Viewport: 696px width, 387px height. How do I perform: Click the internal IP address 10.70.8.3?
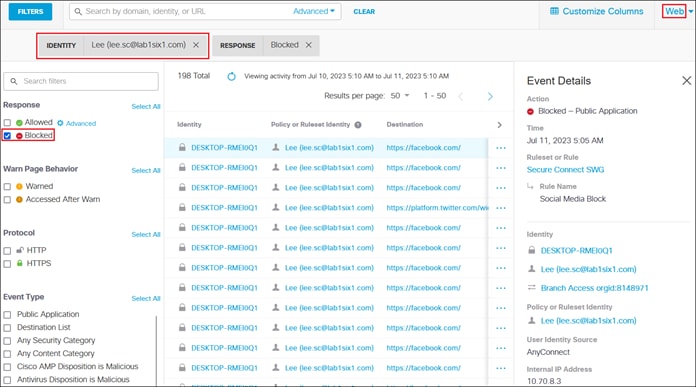point(544,381)
